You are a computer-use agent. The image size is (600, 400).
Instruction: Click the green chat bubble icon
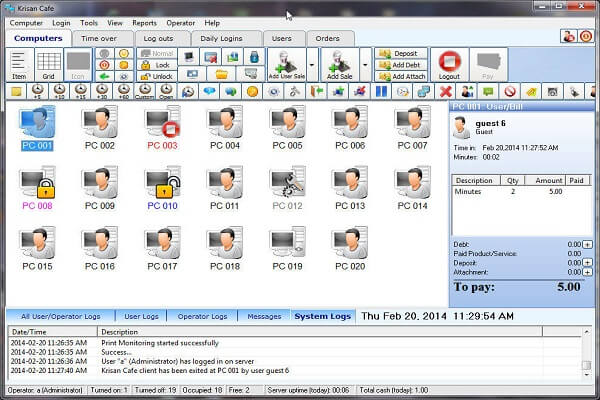click(489, 92)
